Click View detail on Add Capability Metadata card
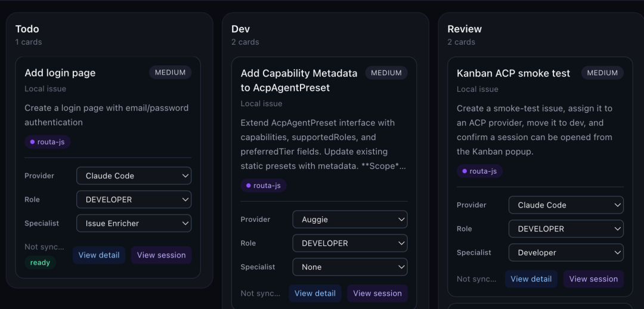The height and width of the screenshot is (309, 644). coord(315,293)
